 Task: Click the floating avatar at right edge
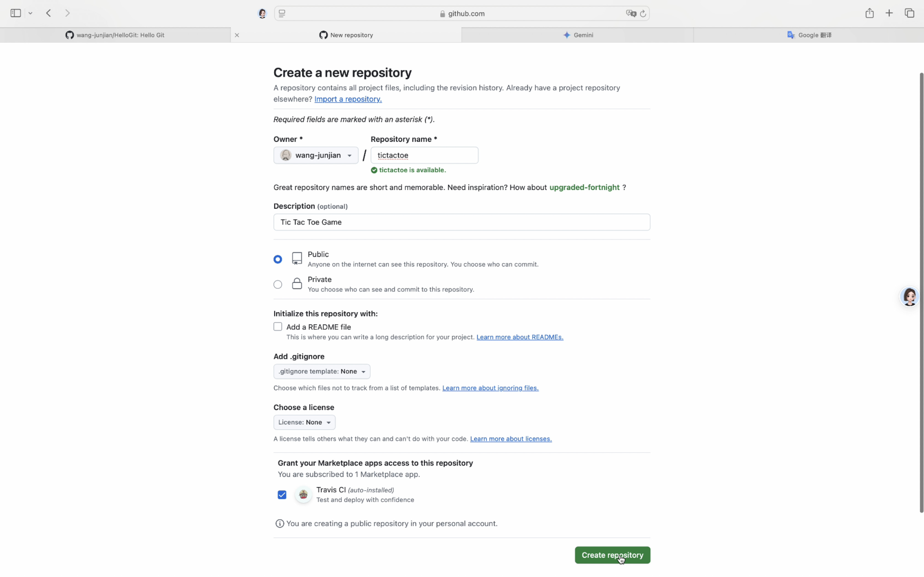click(x=909, y=296)
